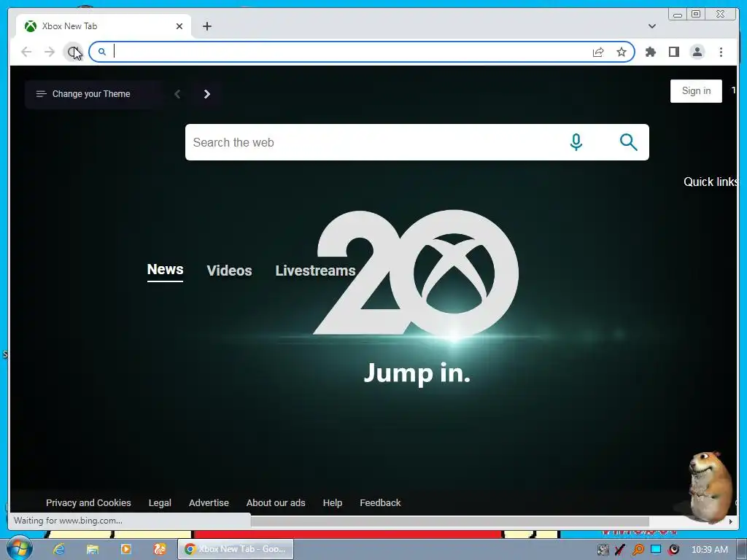Open the Chrome extensions puzzle icon
Screen dimensions: 747x560
[650, 52]
